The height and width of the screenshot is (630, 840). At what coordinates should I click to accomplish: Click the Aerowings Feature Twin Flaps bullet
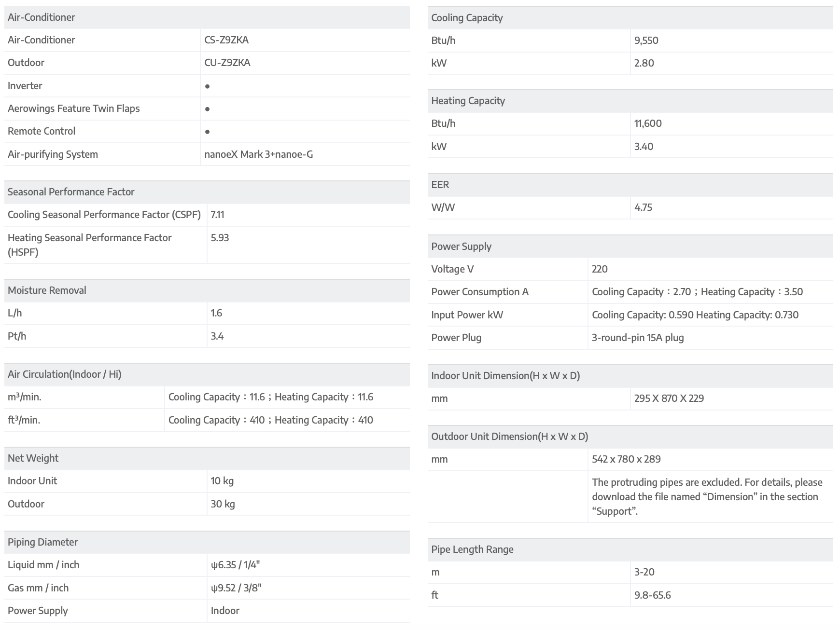(207, 109)
